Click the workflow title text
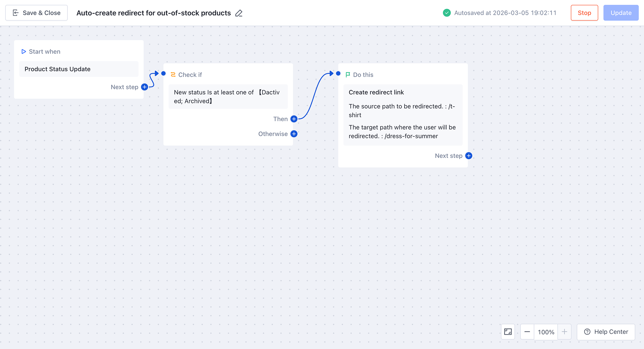 click(x=153, y=13)
